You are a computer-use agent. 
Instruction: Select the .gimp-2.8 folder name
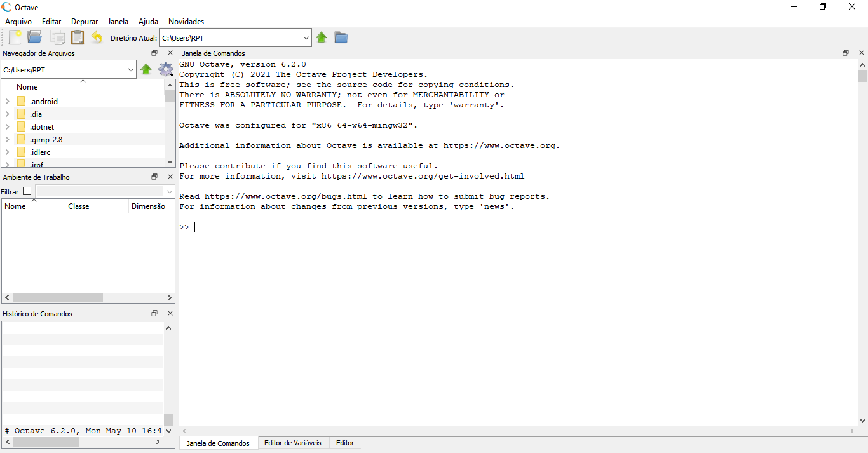[x=46, y=140]
